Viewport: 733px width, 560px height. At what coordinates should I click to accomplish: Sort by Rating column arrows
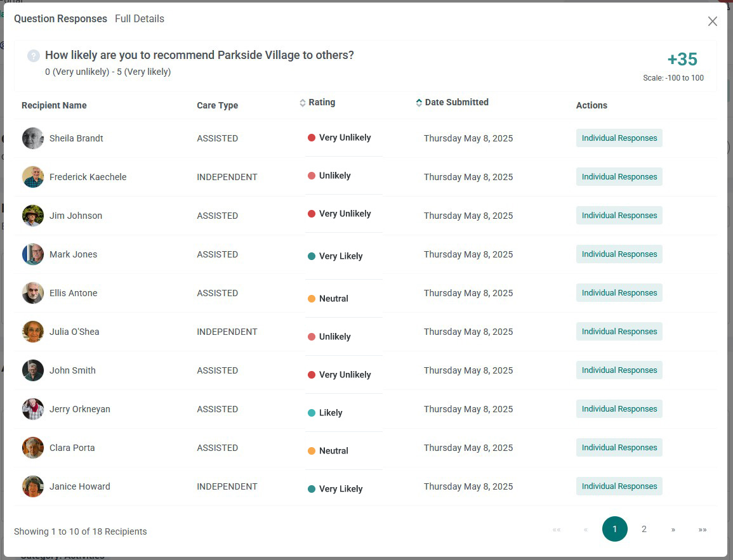pyautogui.click(x=303, y=103)
